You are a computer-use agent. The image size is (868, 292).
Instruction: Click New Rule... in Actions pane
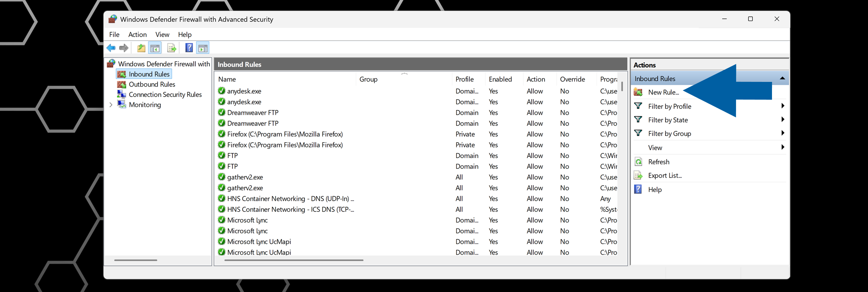[664, 92]
